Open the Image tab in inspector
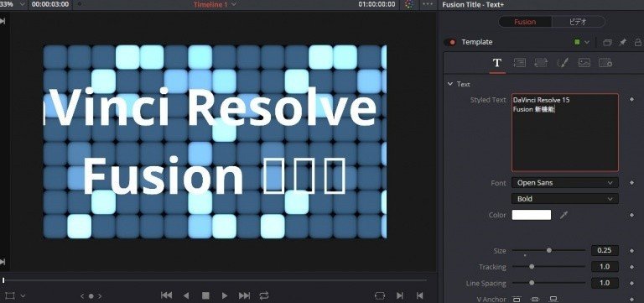The image size is (644, 303). 584,63
